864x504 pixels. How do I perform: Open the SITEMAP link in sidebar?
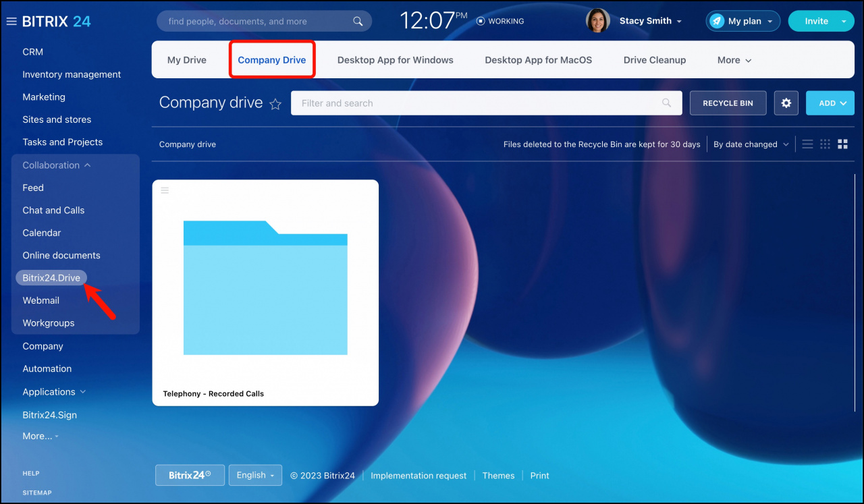(37, 493)
